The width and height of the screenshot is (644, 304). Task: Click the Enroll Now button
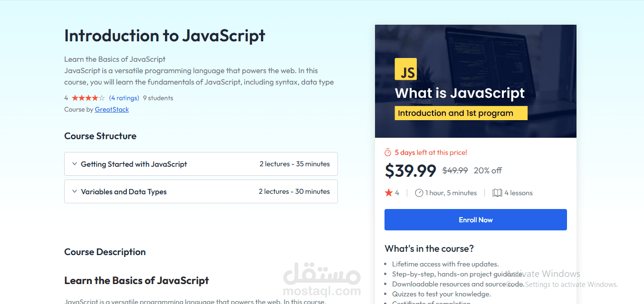476,220
